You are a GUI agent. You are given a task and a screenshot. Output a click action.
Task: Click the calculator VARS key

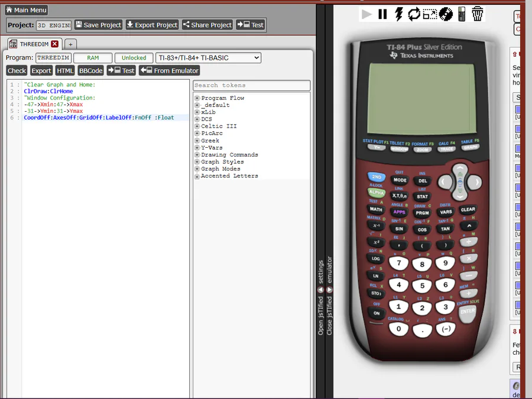pos(446,212)
